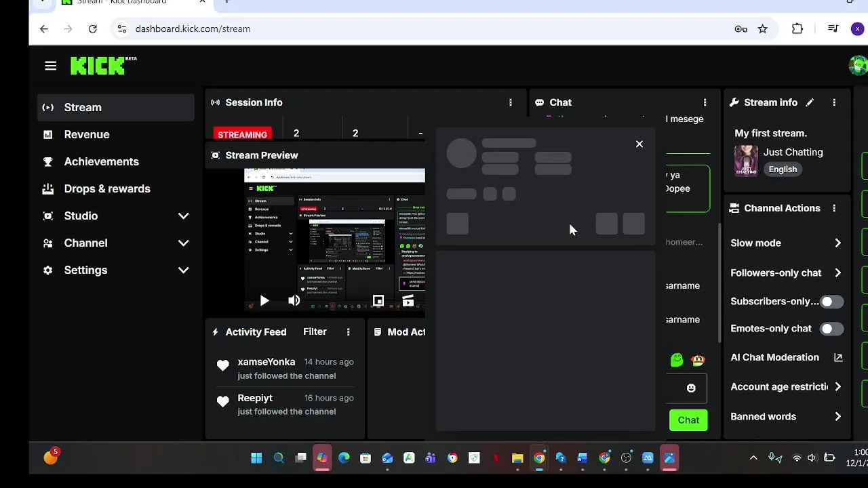This screenshot has width=868, height=488.
Task: Send the message with the green Chat button
Action: pos(688,420)
